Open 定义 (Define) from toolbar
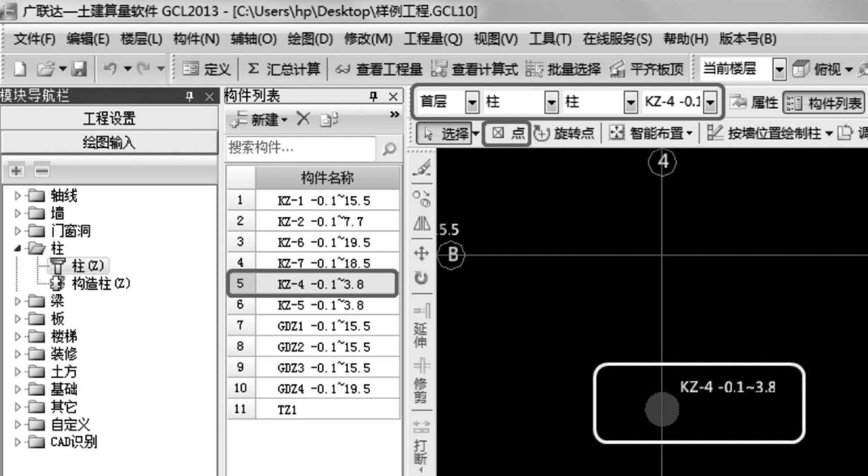Viewport: 868px width, 476px height. 207,69
